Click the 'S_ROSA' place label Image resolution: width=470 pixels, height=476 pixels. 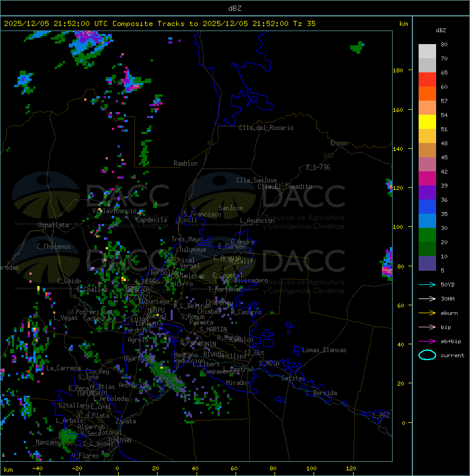click(269, 364)
